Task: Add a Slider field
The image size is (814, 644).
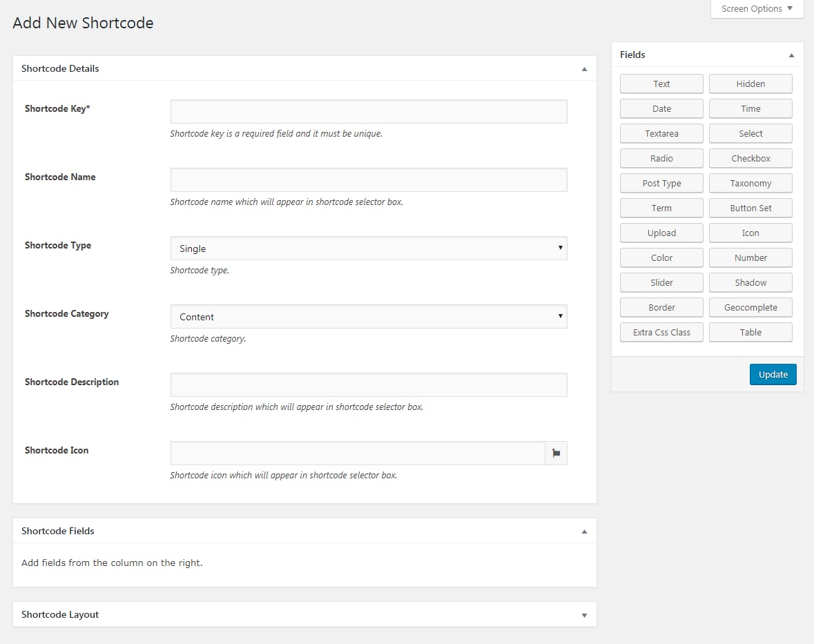Action: (x=661, y=283)
